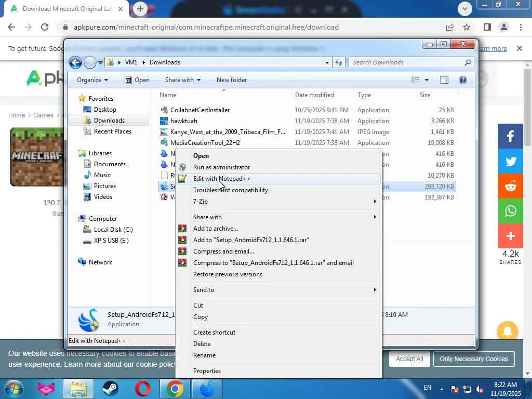Click the Notepad++ icon in context menu

[x=182, y=179]
